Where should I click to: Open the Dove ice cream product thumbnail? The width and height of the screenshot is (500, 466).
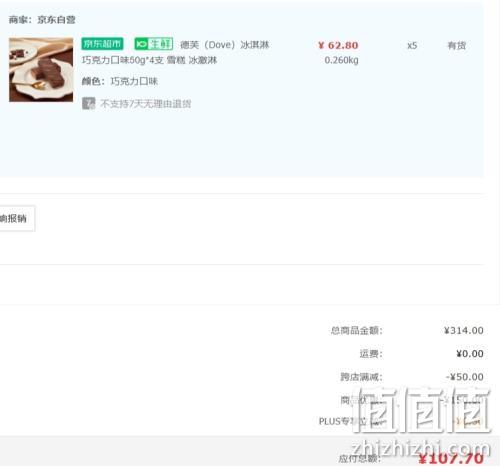(x=41, y=70)
